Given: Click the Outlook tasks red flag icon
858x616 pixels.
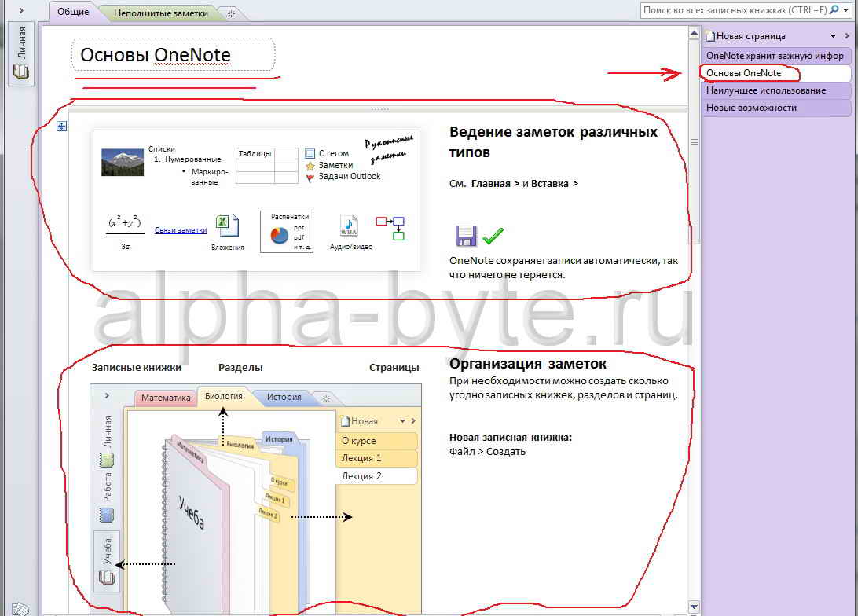Looking at the screenshot, I should tap(310, 178).
